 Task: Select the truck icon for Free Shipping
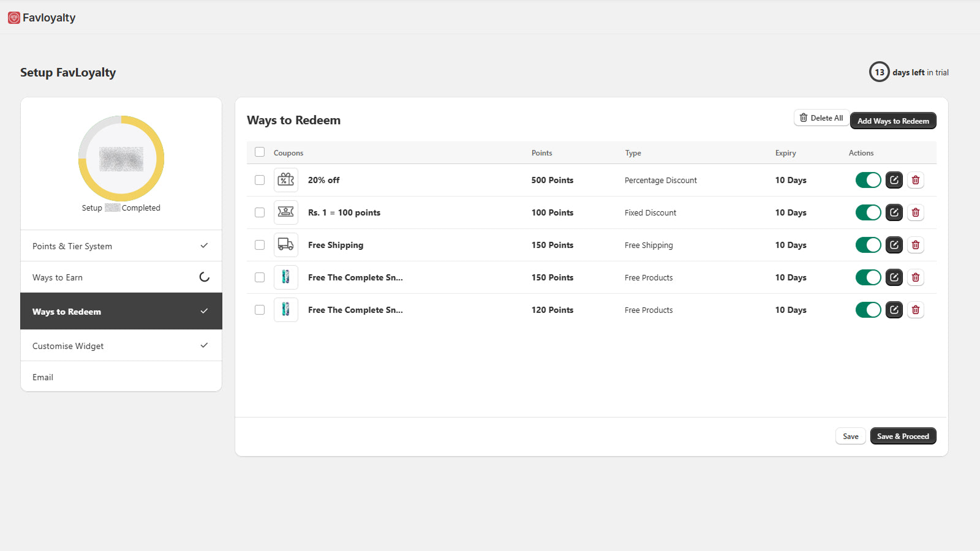pyautogui.click(x=286, y=245)
